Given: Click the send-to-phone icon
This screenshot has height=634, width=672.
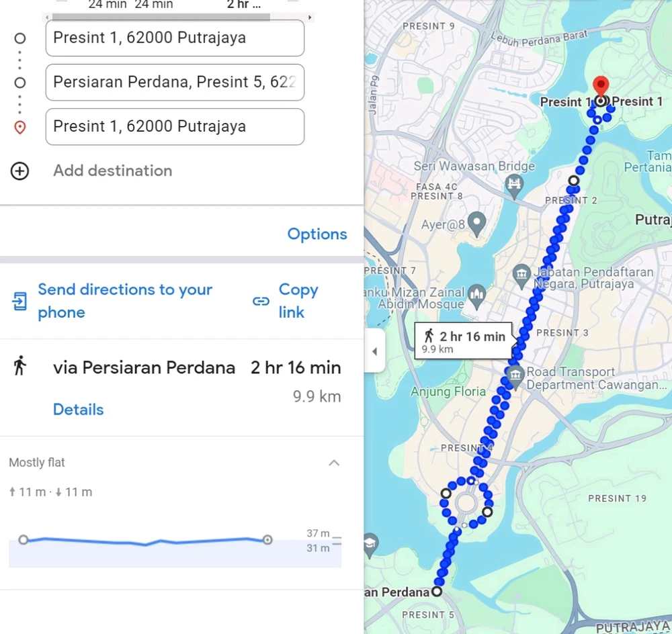Looking at the screenshot, I should click(19, 301).
